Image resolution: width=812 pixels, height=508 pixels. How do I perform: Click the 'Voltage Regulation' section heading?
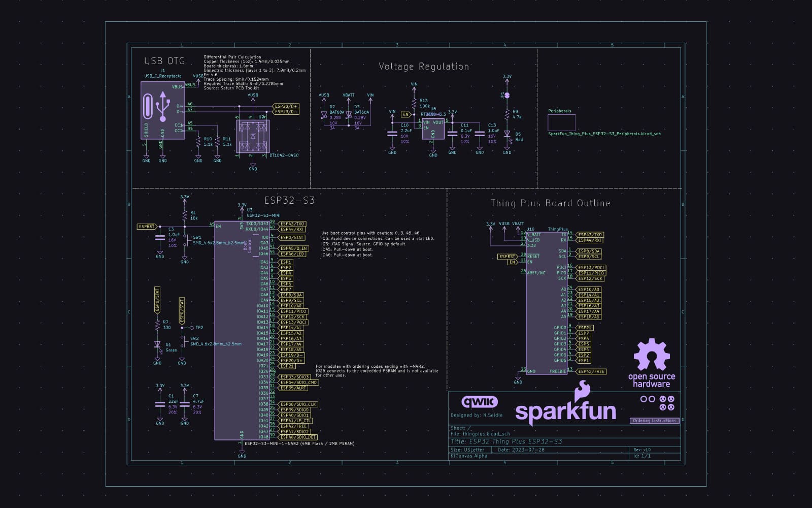pos(424,66)
